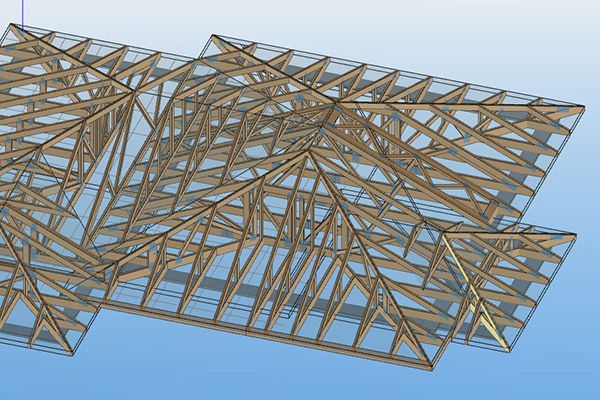600x400 pixels.
Task: Click empty background at bottom-left below the roof
Action: click(x=150, y=375)
